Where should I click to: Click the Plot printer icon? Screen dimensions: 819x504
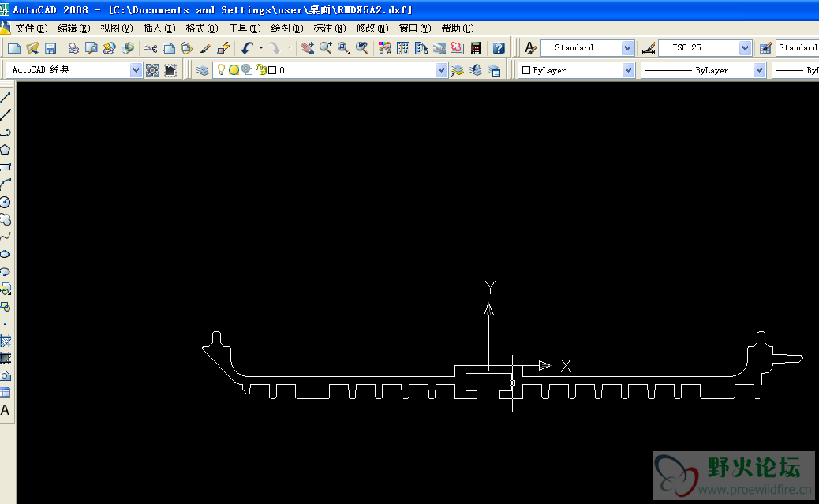73,49
